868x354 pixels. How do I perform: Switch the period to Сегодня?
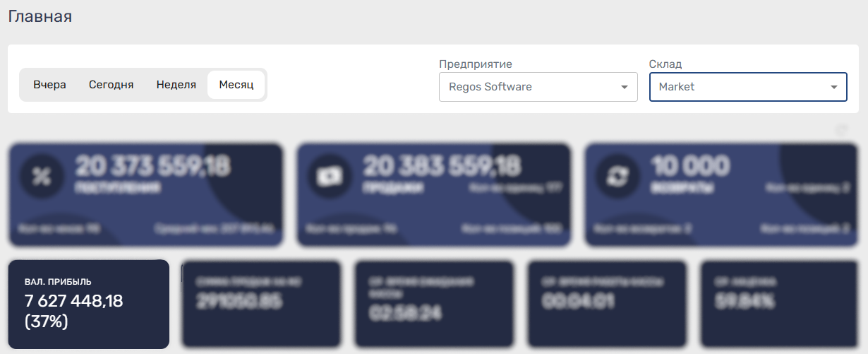(111, 85)
